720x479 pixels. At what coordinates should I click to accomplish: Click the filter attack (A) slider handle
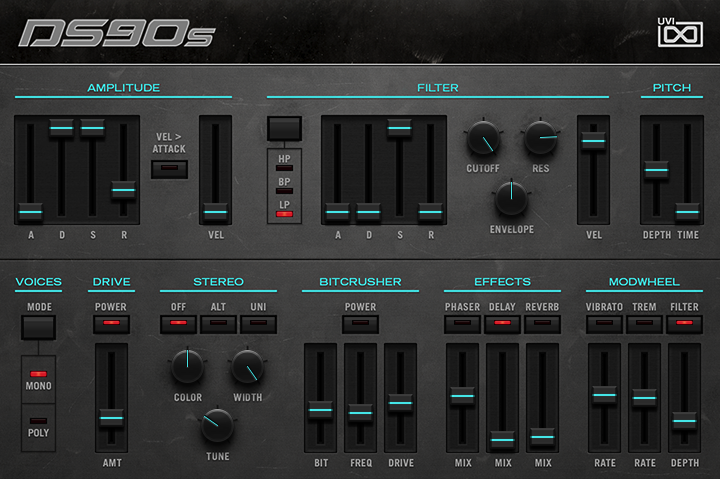(338, 212)
